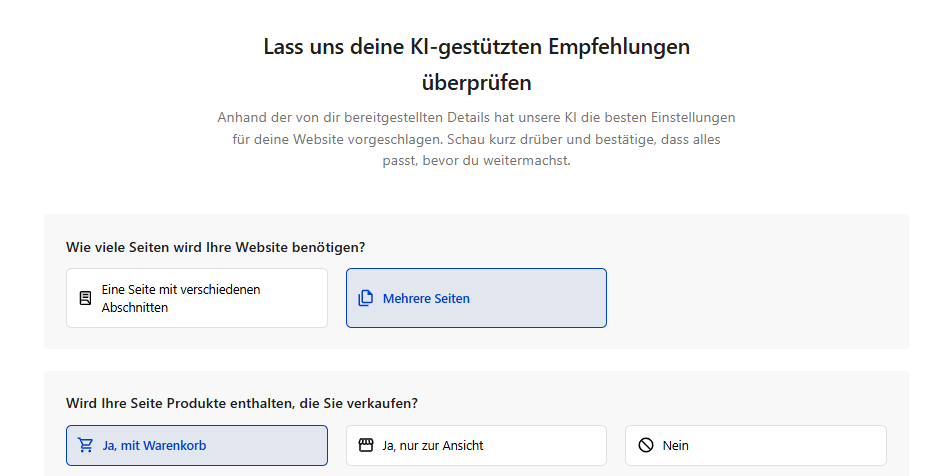Click the 'Nein' label text
The image size is (949, 476).
(676, 445)
